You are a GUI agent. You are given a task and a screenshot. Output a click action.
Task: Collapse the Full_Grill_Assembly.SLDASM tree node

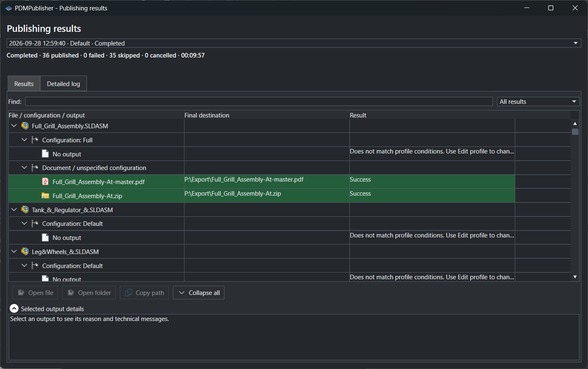coord(14,126)
